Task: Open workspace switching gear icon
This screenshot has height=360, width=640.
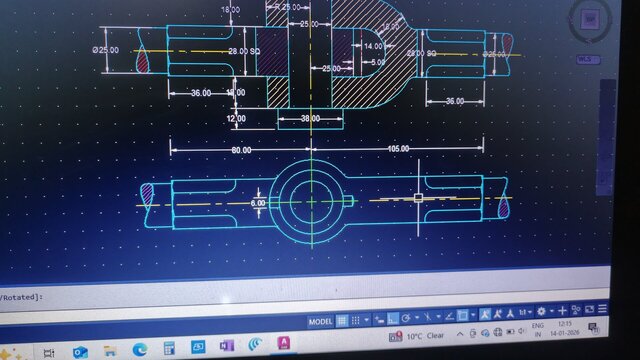Action: click(x=541, y=312)
